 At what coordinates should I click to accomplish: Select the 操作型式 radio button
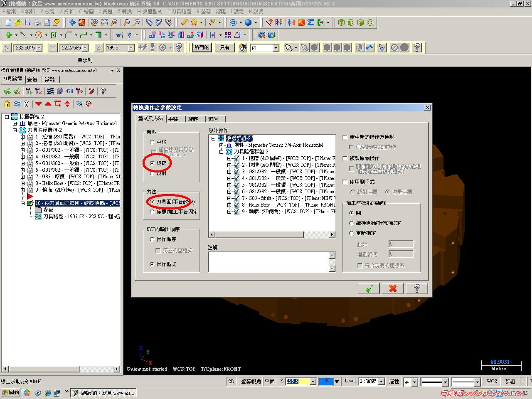click(x=152, y=264)
